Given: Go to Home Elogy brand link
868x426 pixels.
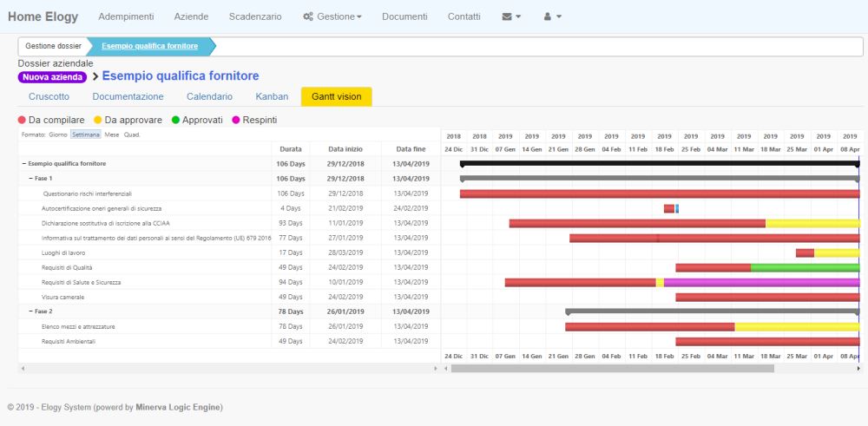Looking at the screenshot, I should 43,16.
